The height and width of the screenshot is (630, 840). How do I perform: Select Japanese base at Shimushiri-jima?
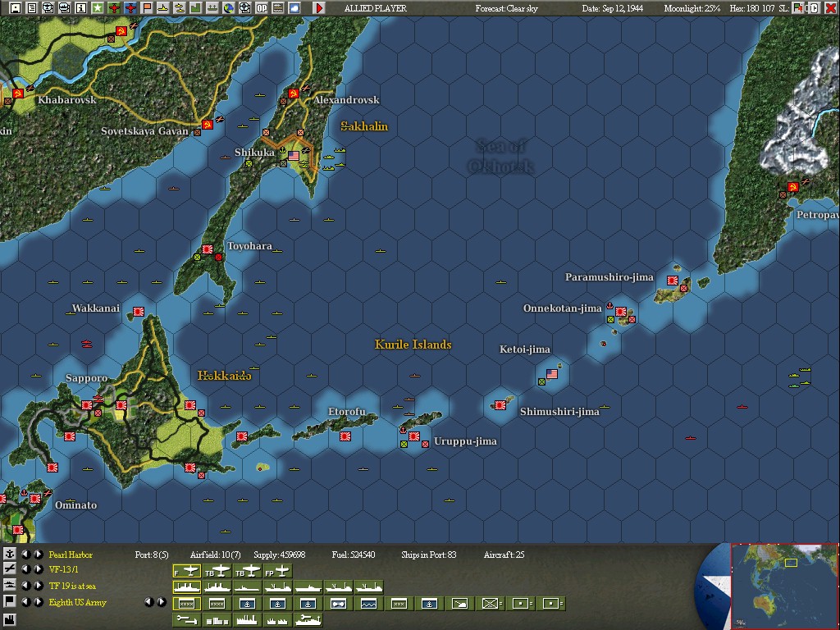click(500, 405)
